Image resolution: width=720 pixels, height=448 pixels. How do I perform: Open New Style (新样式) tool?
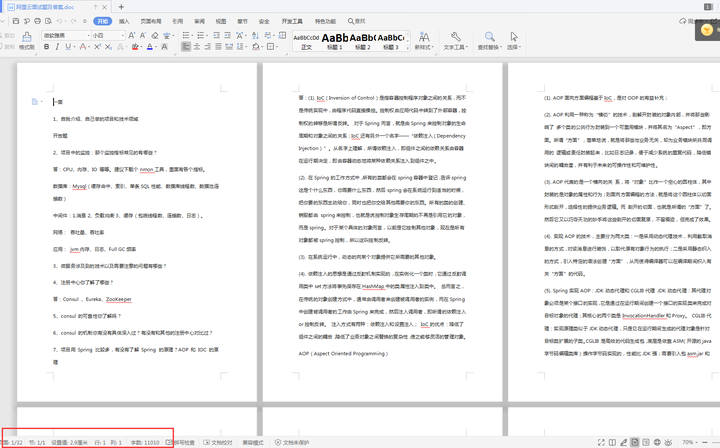tap(424, 41)
